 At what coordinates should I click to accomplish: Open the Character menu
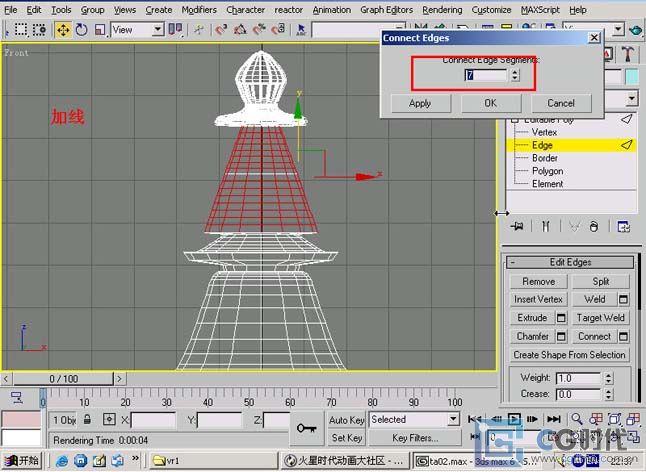[246, 9]
